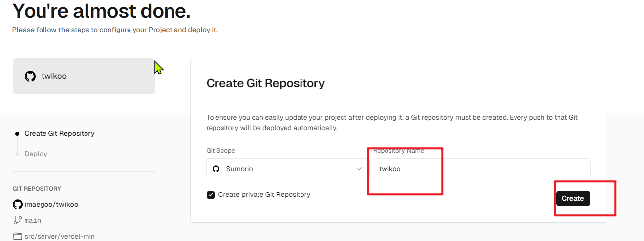Click the git branch icon next to main
The width and height of the screenshot is (644, 241).
pyautogui.click(x=18, y=220)
